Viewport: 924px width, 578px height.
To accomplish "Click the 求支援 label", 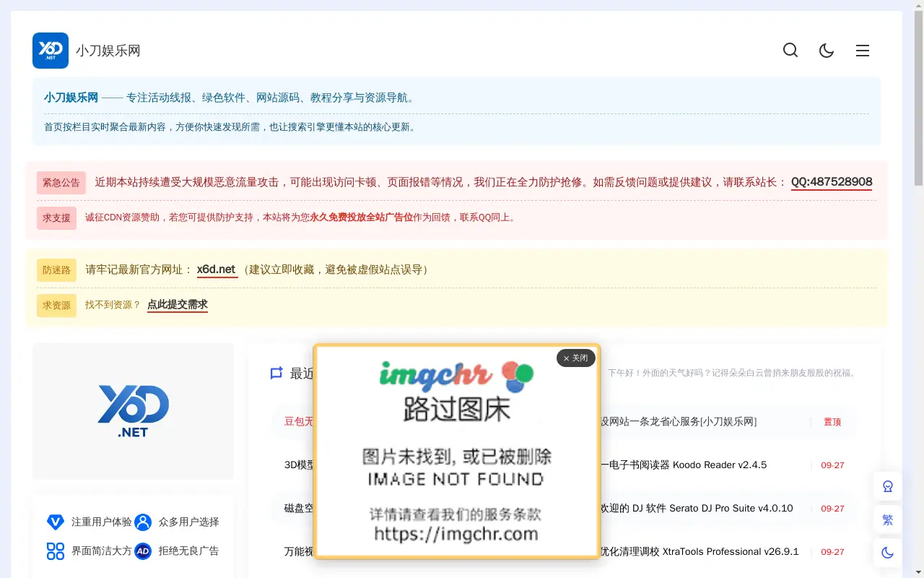I will (56, 217).
